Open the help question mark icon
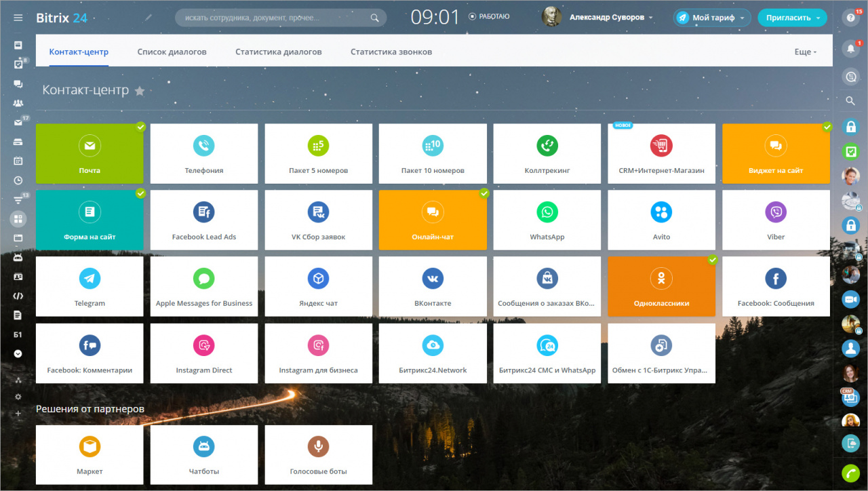This screenshot has height=491, width=868. point(850,18)
